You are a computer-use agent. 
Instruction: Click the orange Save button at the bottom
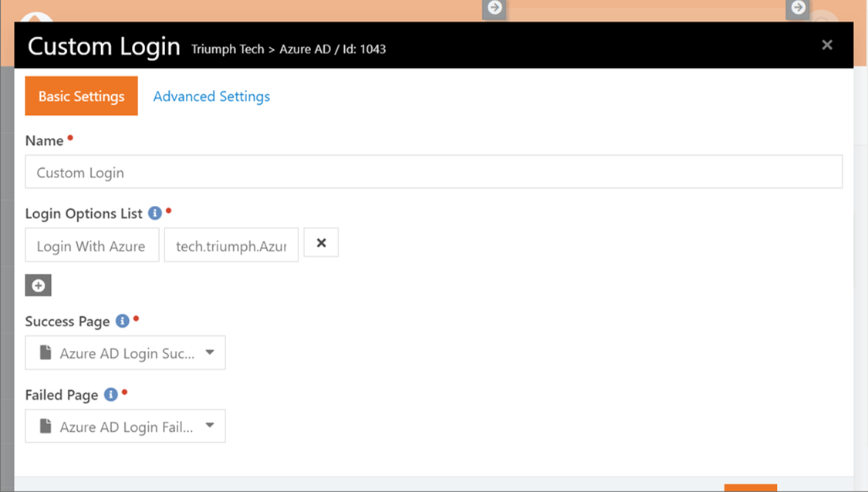click(x=751, y=488)
